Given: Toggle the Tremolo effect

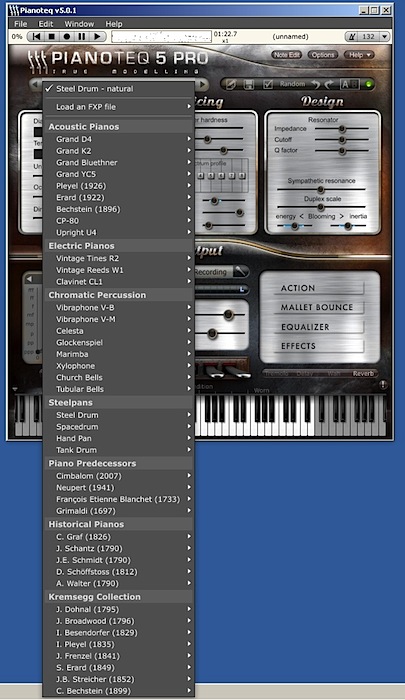Looking at the screenshot, I should (276, 374).
